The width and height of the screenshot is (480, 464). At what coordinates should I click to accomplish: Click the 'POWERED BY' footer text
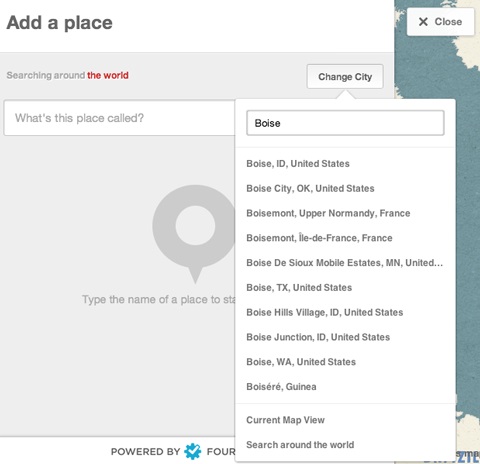[145, 452]
